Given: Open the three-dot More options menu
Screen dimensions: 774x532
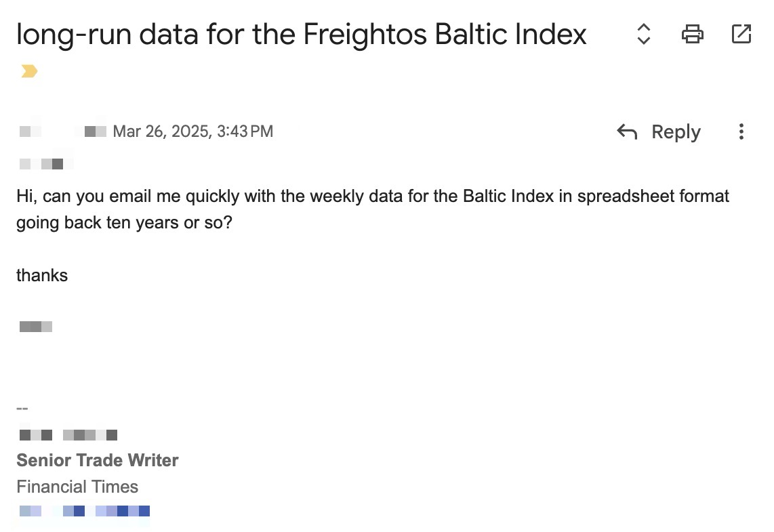Looking at the screenshot, I should tap(741, 131).
